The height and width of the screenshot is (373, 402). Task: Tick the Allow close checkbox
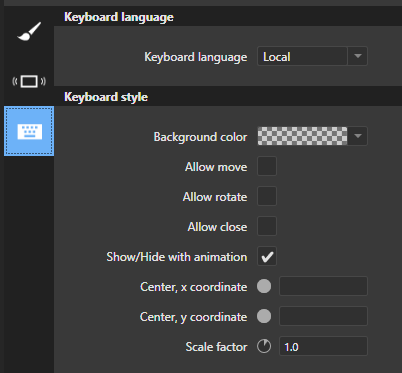(x=267, y=226)
